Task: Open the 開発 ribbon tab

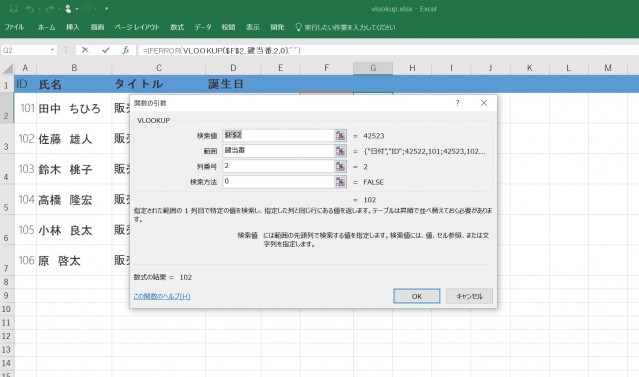Action: tap(277, 27)
